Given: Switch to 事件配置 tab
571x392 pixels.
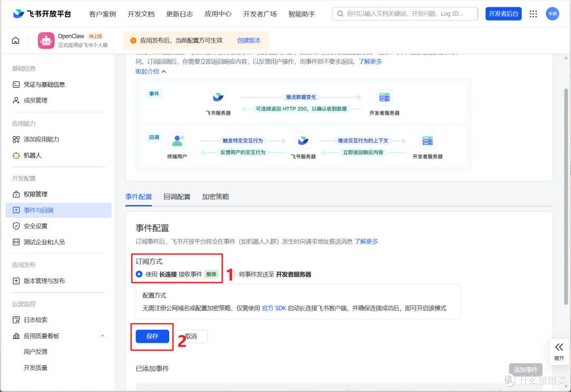Looking at the screenshot, I should 139,197.
